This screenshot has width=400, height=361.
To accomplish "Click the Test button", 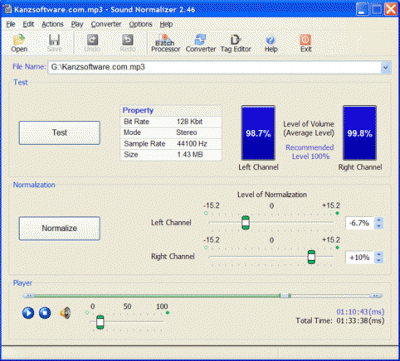I will pyautogui.click(x=59, y=133).
